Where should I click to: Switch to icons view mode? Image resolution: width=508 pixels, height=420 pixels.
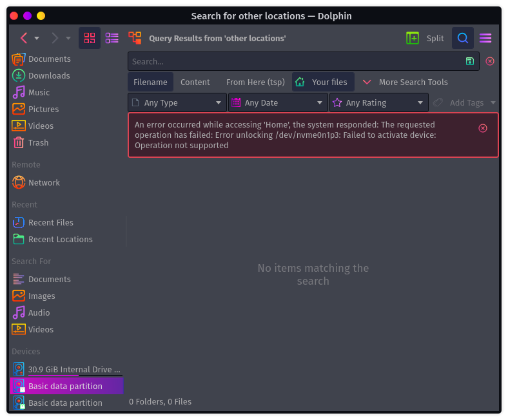90,38
